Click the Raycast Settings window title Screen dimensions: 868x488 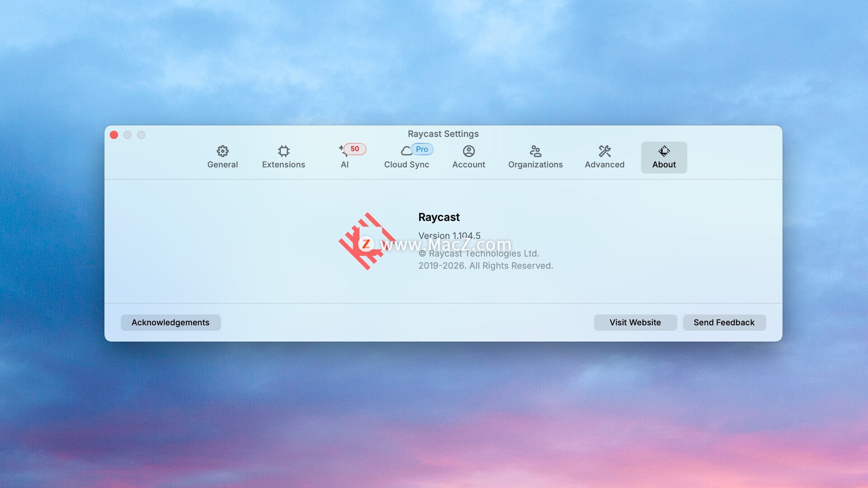[x=443, y=134]
